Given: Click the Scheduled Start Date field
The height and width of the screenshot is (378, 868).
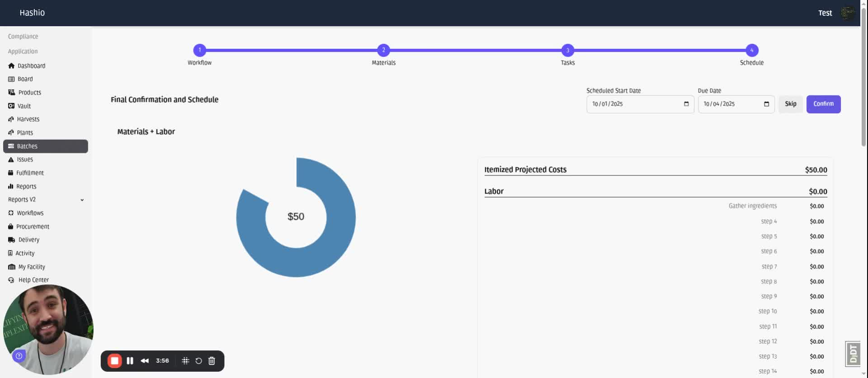Looking at the screenshot, I should 640,104.
